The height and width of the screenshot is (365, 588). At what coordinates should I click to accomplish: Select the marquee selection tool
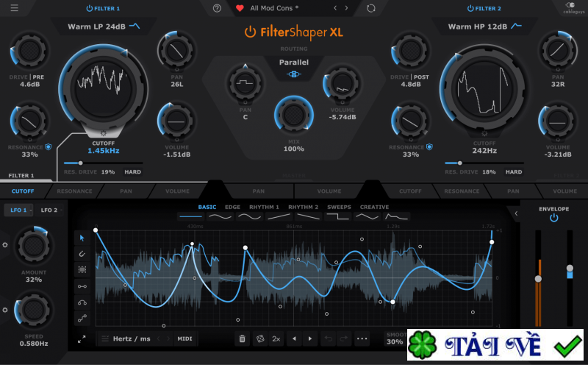tap(82, 269)
